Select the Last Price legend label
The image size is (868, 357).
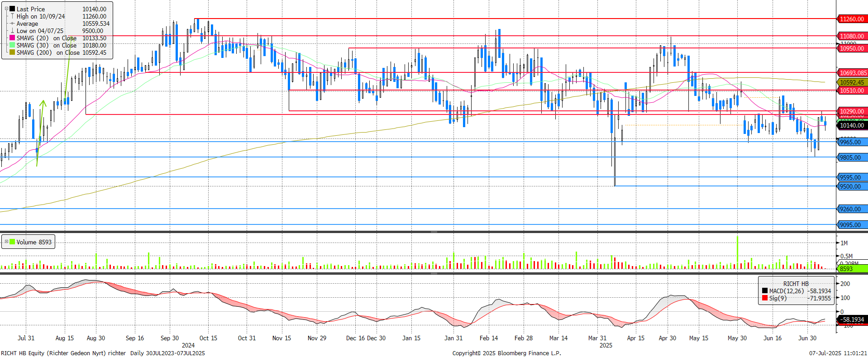(31, 9)
